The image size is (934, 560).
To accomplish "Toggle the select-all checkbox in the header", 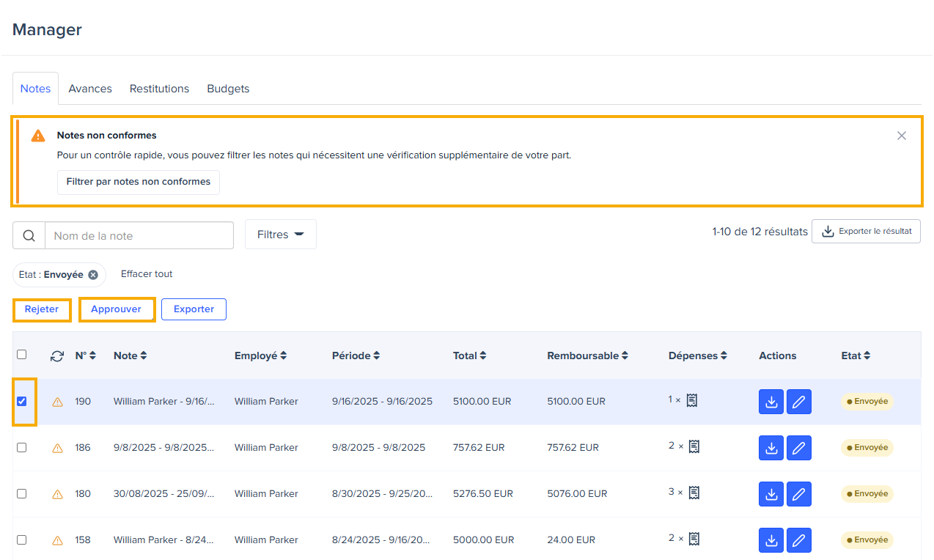I will [x=22, y=355].
